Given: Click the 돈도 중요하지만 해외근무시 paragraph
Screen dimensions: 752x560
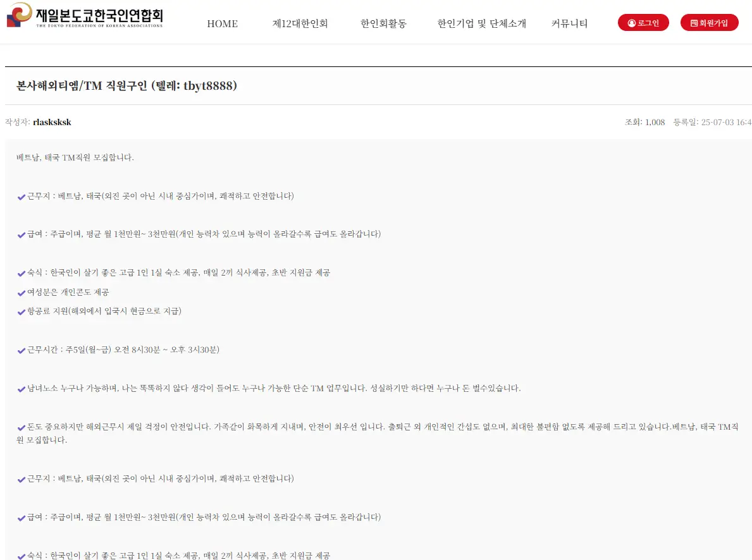Looking at the screenshot, I should point(377,433).
